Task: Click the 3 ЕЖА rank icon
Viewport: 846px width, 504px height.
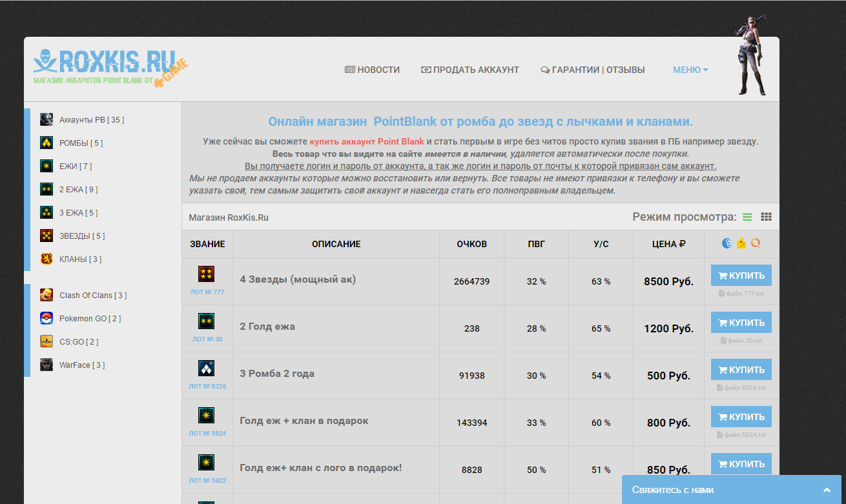Action: click(x=46, y=212)
